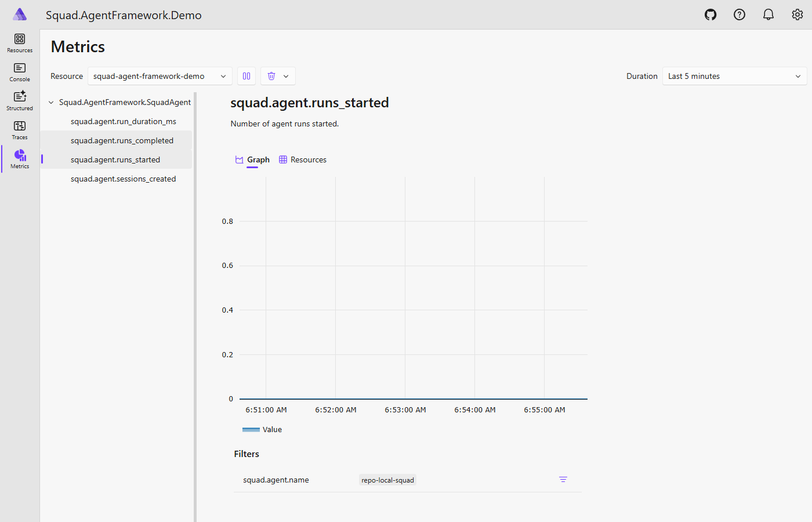Click the 6:55:00 AM axis label

545,409
